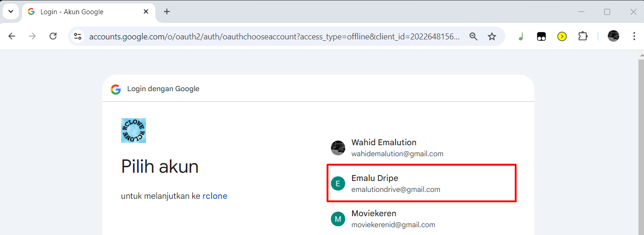
Task: Open the yellow circle extension icon
Action: coord(562,37)
